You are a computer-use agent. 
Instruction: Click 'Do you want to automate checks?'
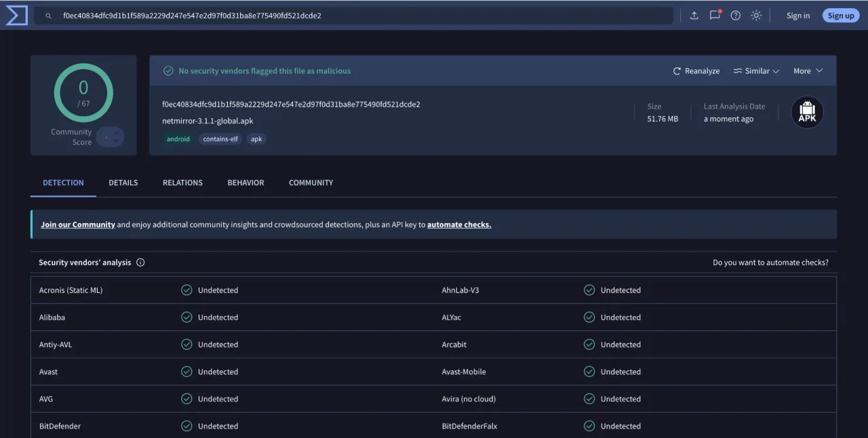tap(770, 262)
